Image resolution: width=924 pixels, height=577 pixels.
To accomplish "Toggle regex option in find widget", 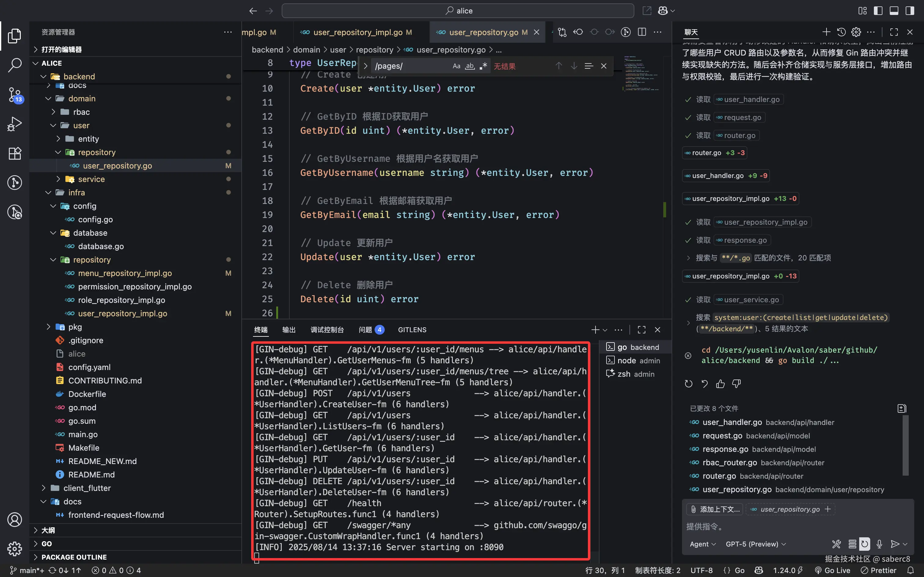I will pos(483,66).
